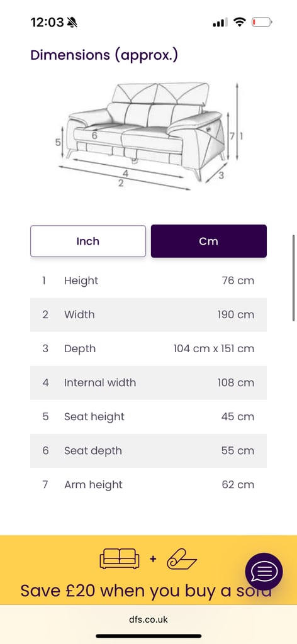
Task: Tap the plus symbol between banner icons
Action: 153,559
